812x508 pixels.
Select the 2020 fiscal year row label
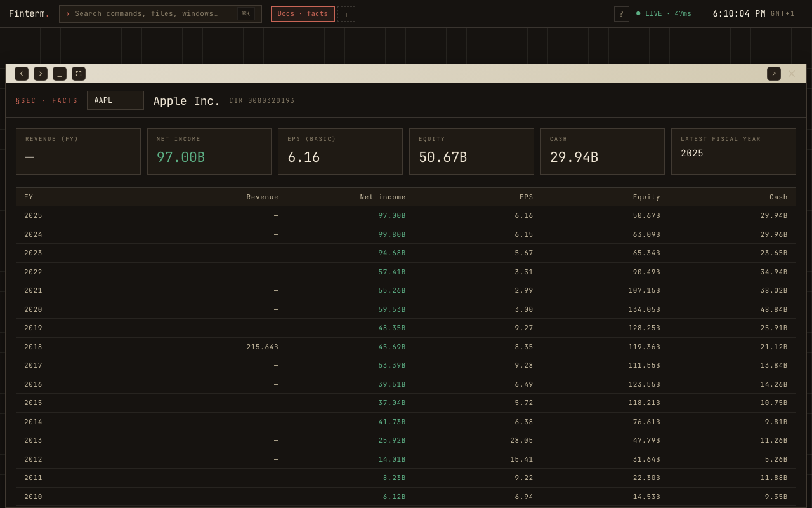[33, 310]
